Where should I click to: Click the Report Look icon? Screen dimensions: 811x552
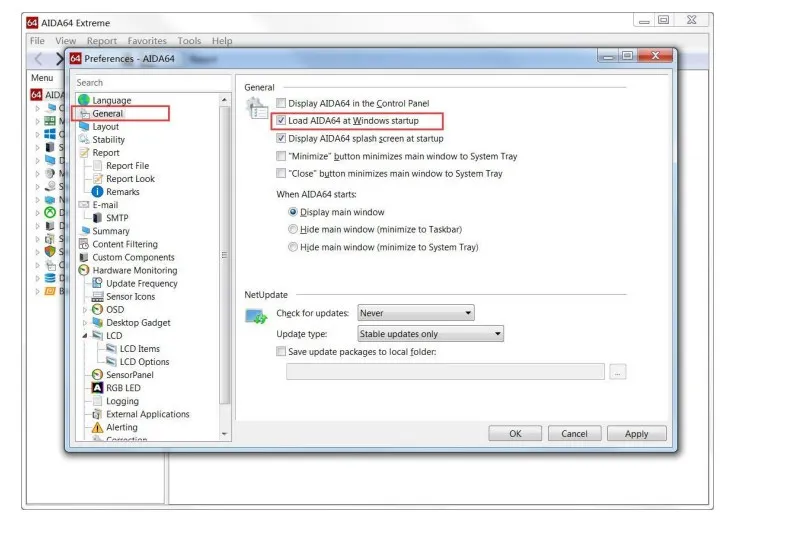point(97,178)
